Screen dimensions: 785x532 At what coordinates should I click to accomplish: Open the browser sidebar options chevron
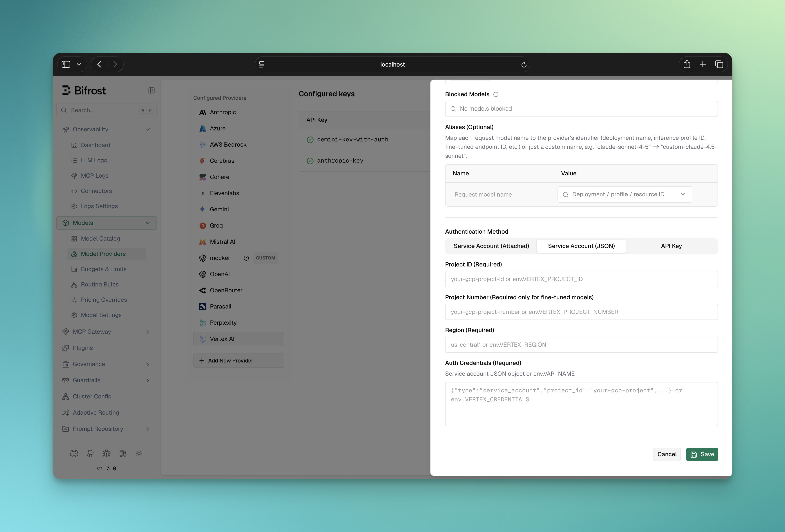79,64
